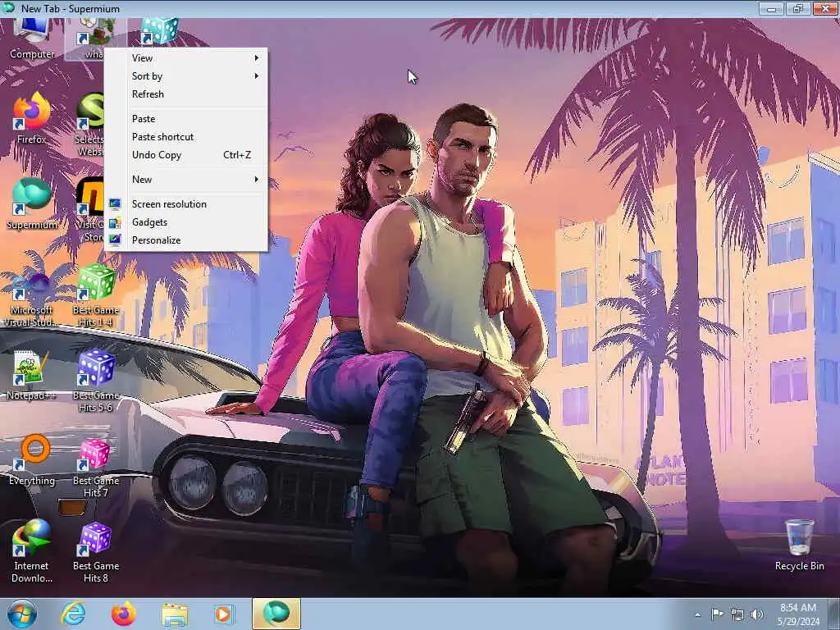The height and width of the screenshot is (630, 840).
Task: Open the Windows Start button
Action: [22, 614]
